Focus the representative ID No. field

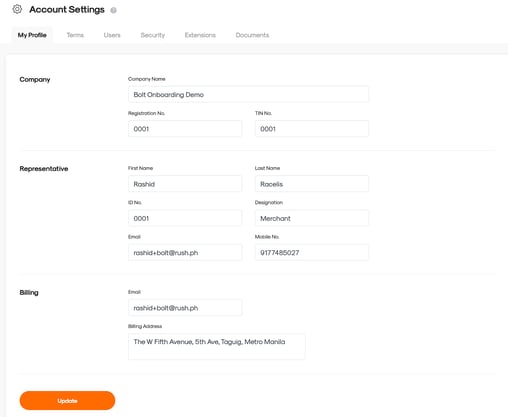pos(185,218)
